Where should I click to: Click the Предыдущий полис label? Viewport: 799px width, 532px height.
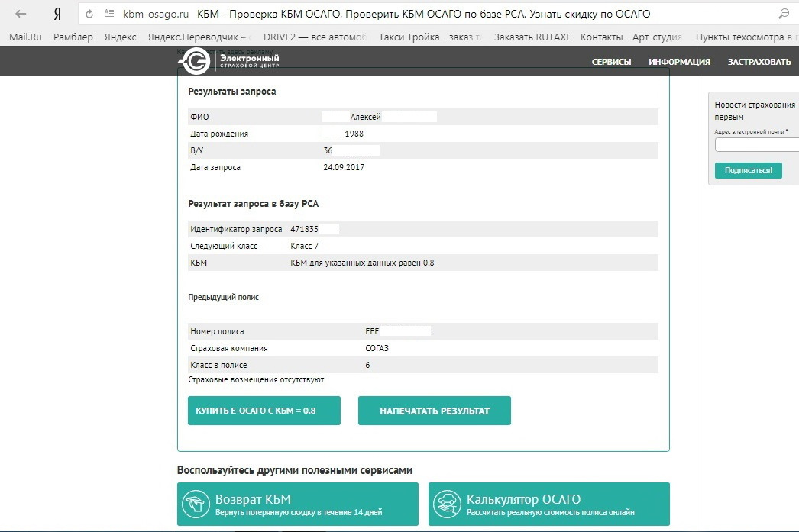point(223,298)
